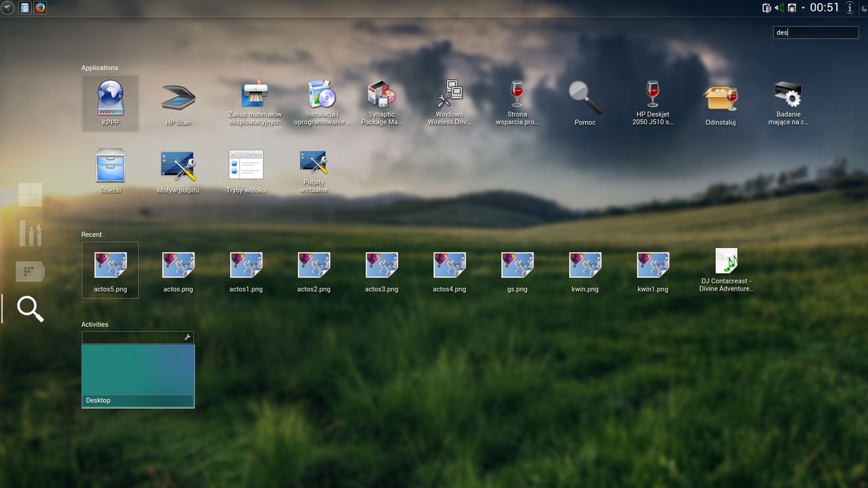The image size is (868, 488).
Task: Select the magnifier search sidebar icon
Action: pyautogui.click(x=31, y=308)
